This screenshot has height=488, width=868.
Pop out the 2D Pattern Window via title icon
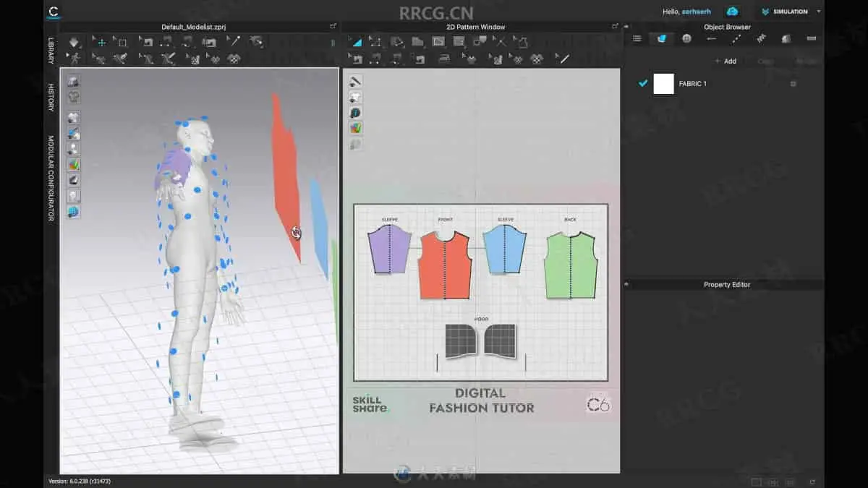[615, 26]
